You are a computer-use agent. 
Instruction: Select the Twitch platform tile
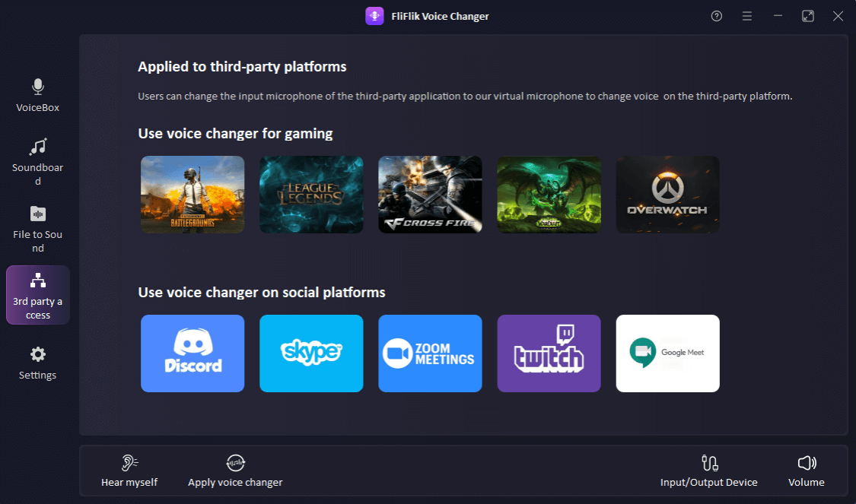549,353
